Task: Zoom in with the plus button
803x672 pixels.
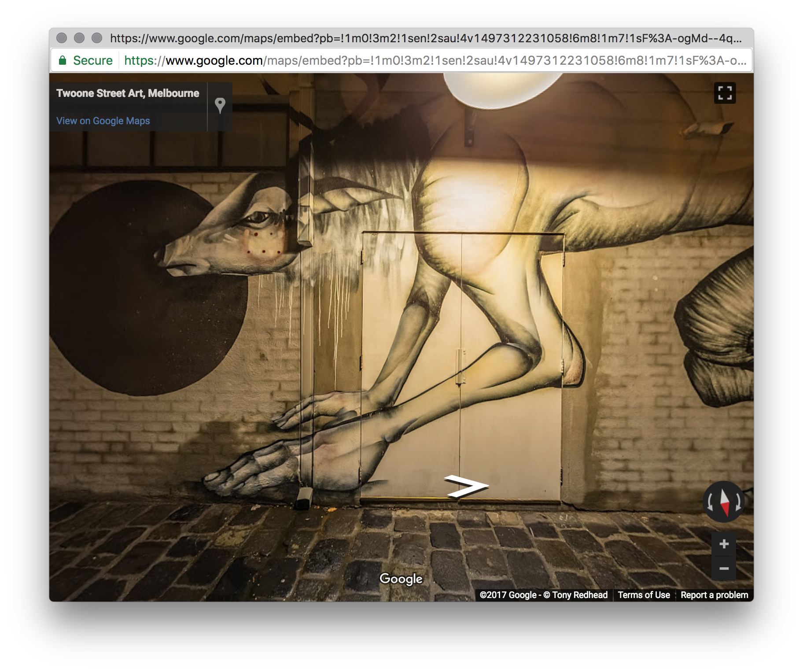Action: [724, 544]
